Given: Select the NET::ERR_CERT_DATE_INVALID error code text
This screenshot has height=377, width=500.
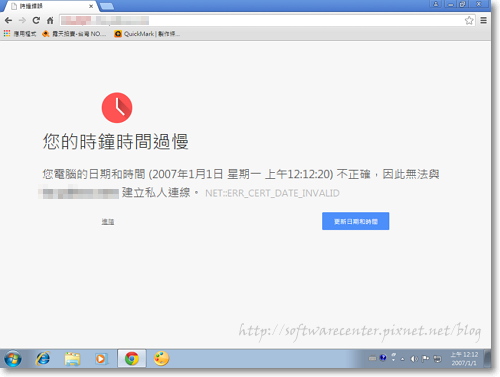Looking at the screenshot, I should (x=272, y=193).
